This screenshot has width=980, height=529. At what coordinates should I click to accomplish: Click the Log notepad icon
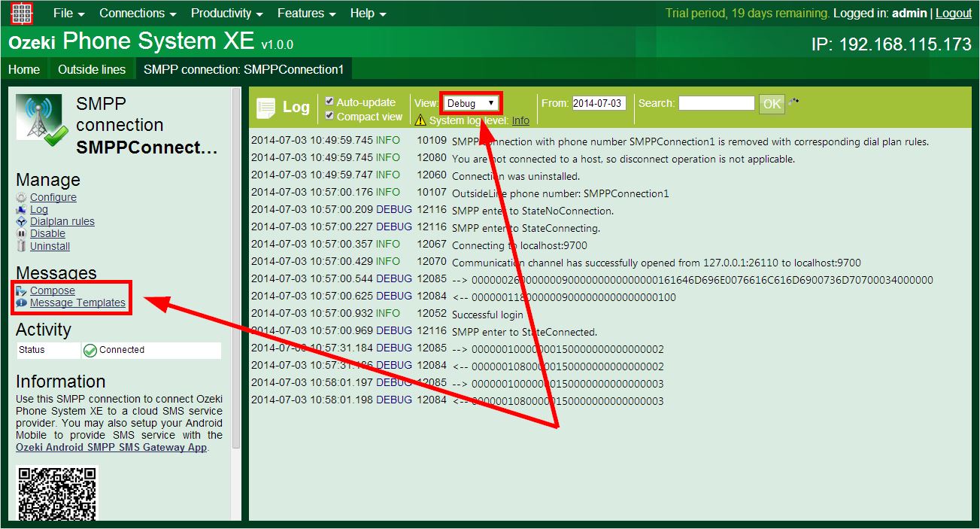pyautogui.click(x=266, y=108)
